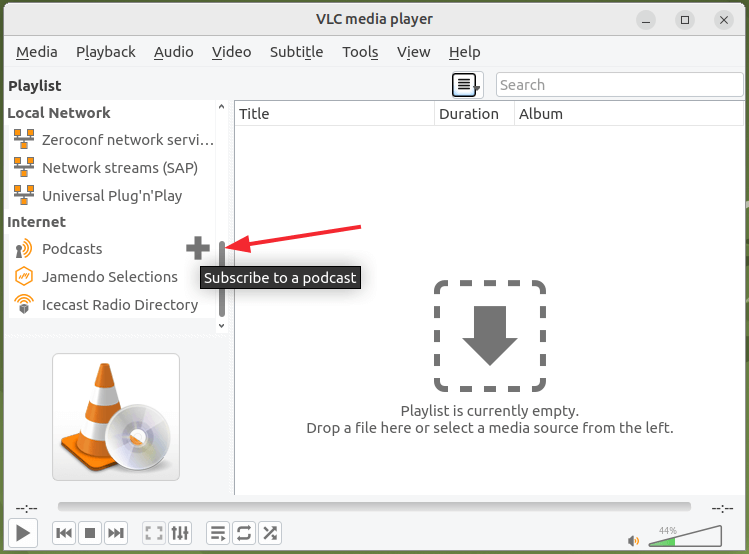Select Network streams (SAP)
Viewport: 749px width, 554px height.
(112, 168)
